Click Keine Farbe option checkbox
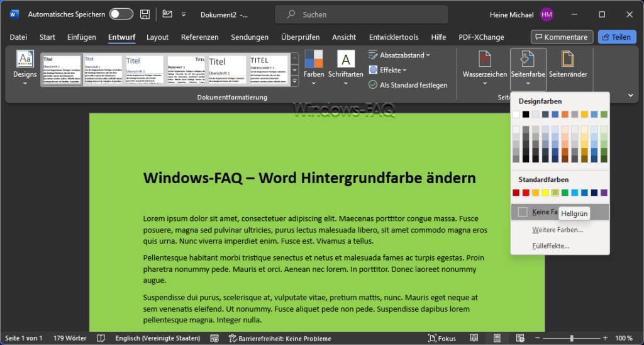The height and width of the screenshot is (345, 644). (x=523, y=212)
